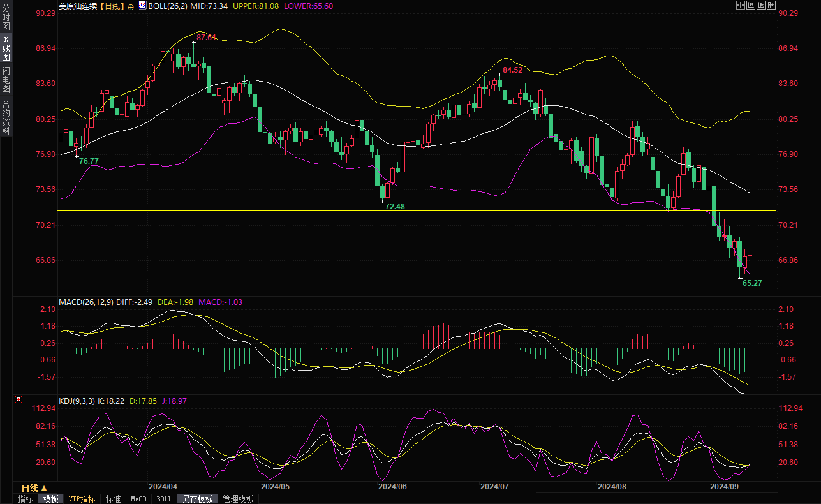Click the rightmost chart tool icon with exit arrow
821x504 pixels.
tap(771, 6)
